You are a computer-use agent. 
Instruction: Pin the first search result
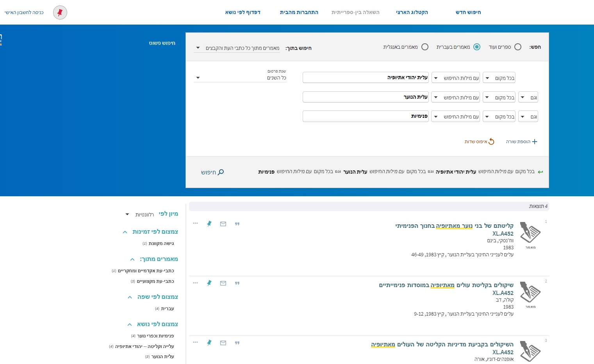tap(209, 224)
